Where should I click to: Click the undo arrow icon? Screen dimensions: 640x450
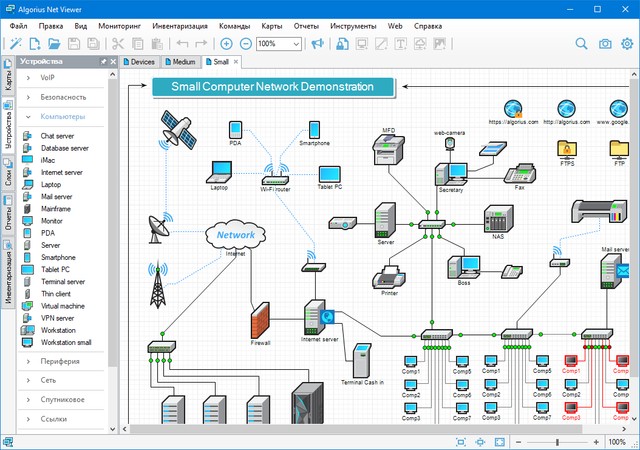[x=182, y=44]
